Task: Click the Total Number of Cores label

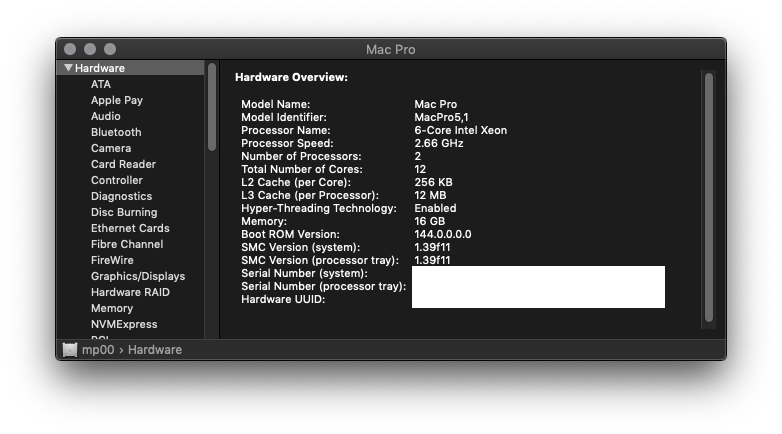Action: [x=302, y=169]
